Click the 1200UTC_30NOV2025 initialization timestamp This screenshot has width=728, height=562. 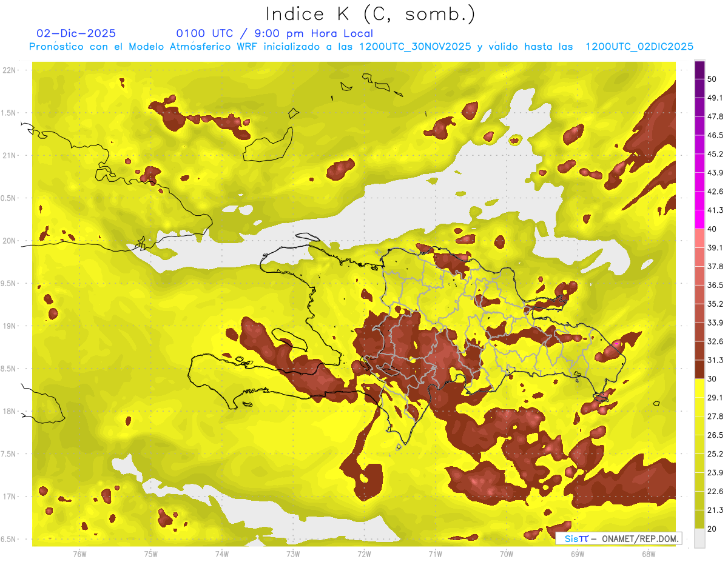point(415,47)
